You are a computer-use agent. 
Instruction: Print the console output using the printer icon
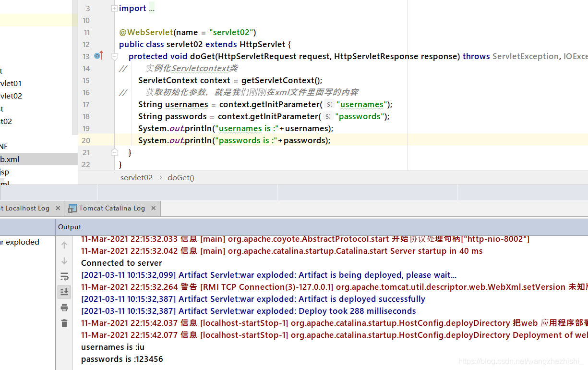coord(64,308)
